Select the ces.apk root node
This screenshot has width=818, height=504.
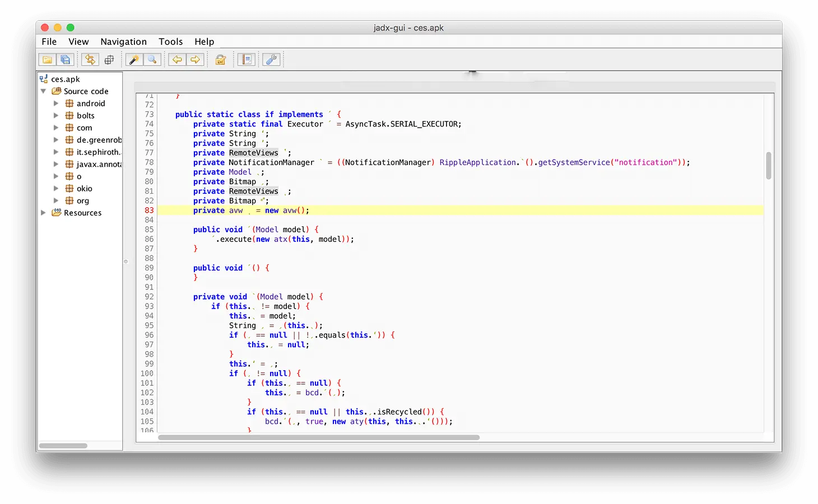(x=60, y=79)
